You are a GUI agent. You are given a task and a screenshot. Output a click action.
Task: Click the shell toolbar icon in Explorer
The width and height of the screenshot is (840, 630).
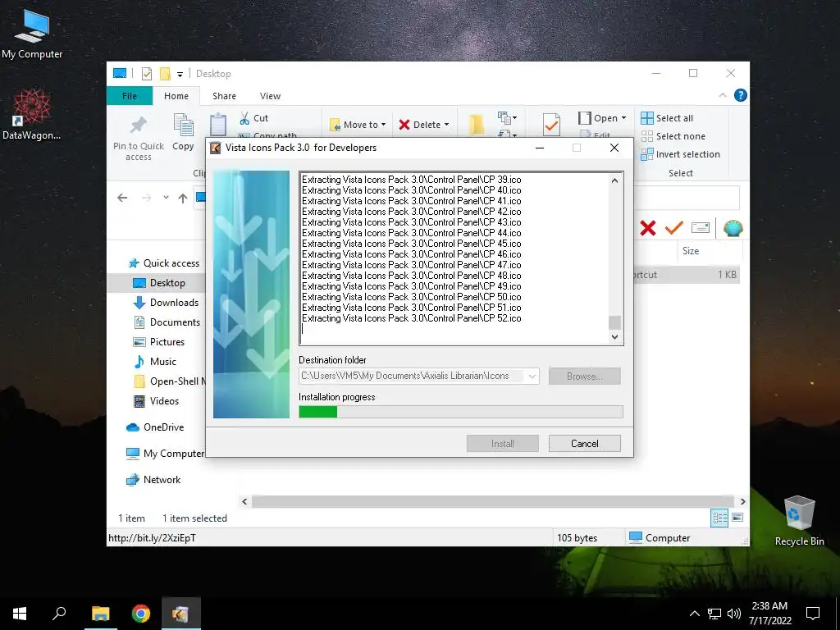pyautogui.click(x=733, y=228)
